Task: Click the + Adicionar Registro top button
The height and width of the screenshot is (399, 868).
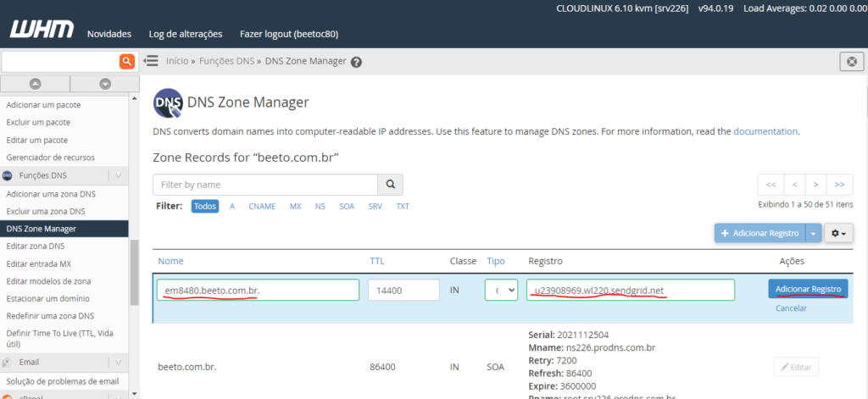Action: [x=760, y=234]
